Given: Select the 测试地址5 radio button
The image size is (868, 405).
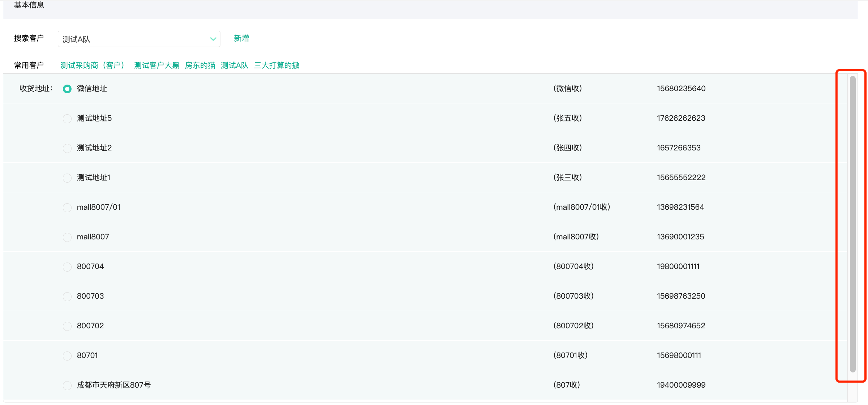Looking at the screenshot, I should pos(67,119).
